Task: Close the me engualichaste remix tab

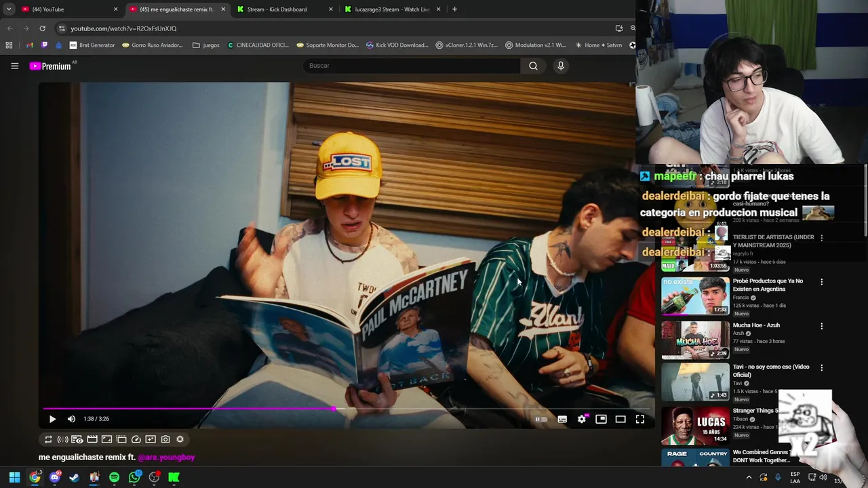Action: click(223, 9)
